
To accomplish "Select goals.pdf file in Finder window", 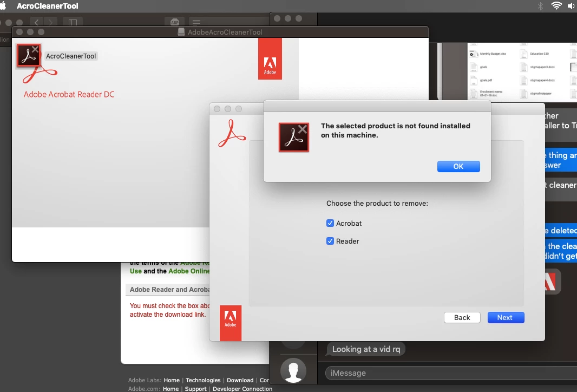I will coord(482,80).
